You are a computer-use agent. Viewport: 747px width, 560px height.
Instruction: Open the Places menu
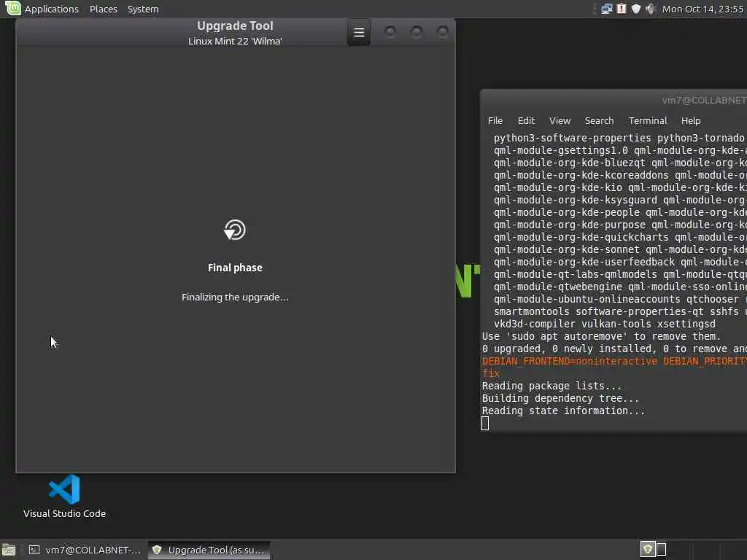point(104,9)
